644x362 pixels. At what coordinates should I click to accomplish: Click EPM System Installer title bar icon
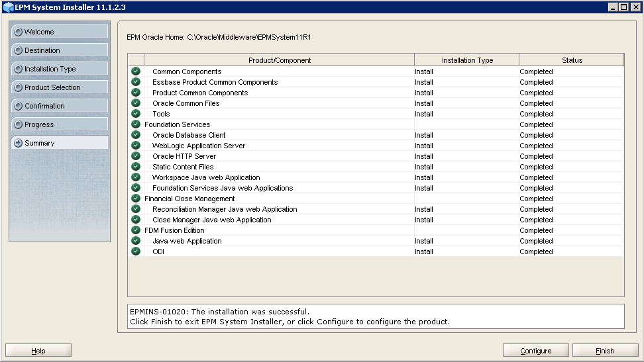click(x=8, y=7)
